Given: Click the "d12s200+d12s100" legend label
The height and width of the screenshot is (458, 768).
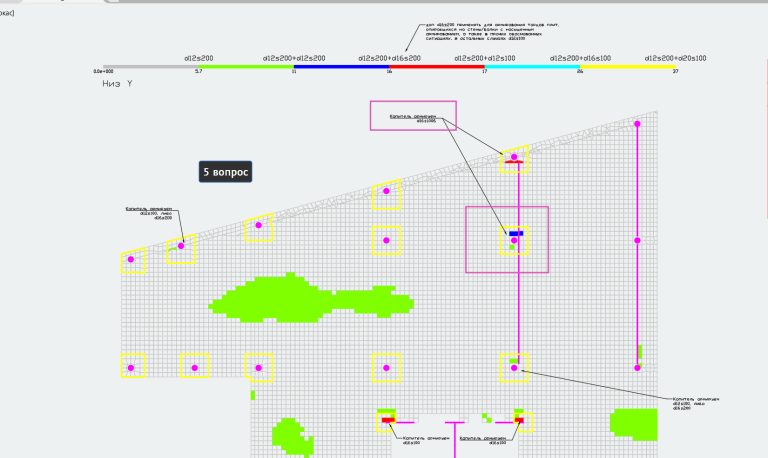Looking at the screenshot, I should [x=484, y=58].
